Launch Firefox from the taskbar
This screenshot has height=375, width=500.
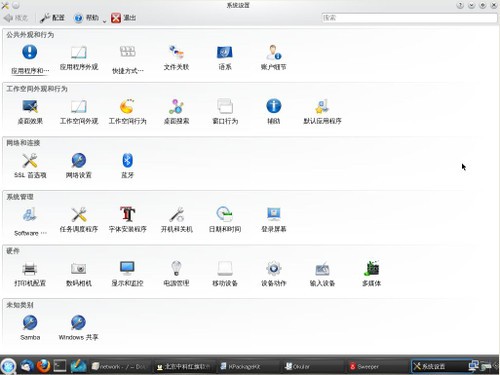(x=43, y=366)
